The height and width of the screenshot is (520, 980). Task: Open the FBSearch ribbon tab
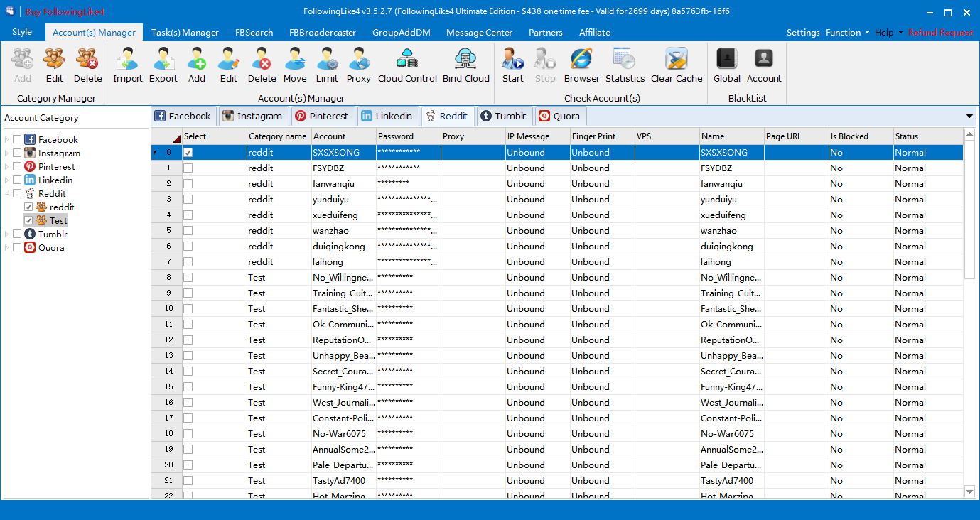tap(254, 33)
